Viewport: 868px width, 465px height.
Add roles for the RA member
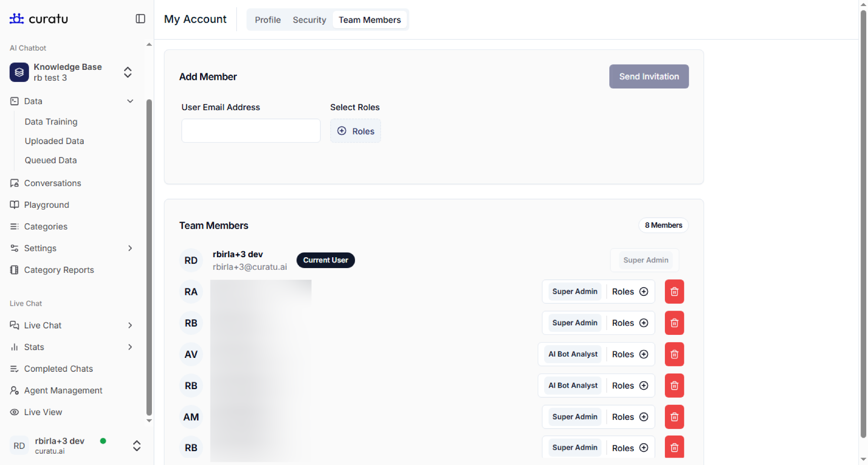coord(630,291)
